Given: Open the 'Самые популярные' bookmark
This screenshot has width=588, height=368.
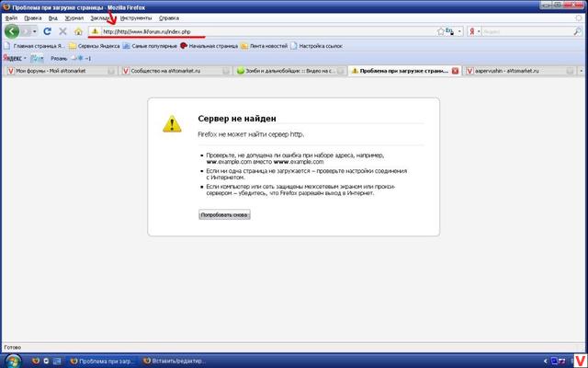Looking at the screenshot, I should [150, 46].
